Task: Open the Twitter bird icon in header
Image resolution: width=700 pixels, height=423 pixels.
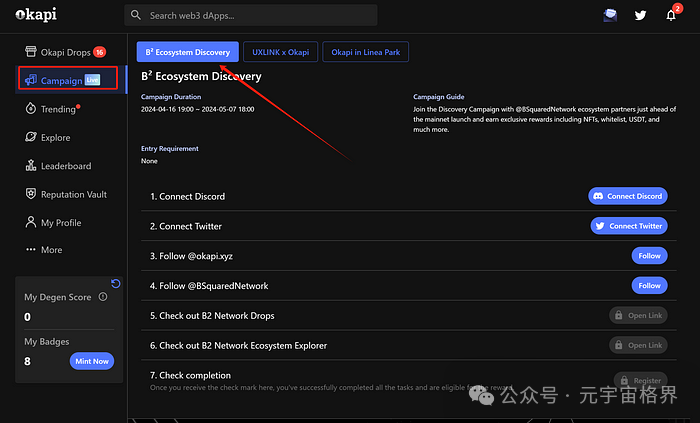Action: [641, 15]
